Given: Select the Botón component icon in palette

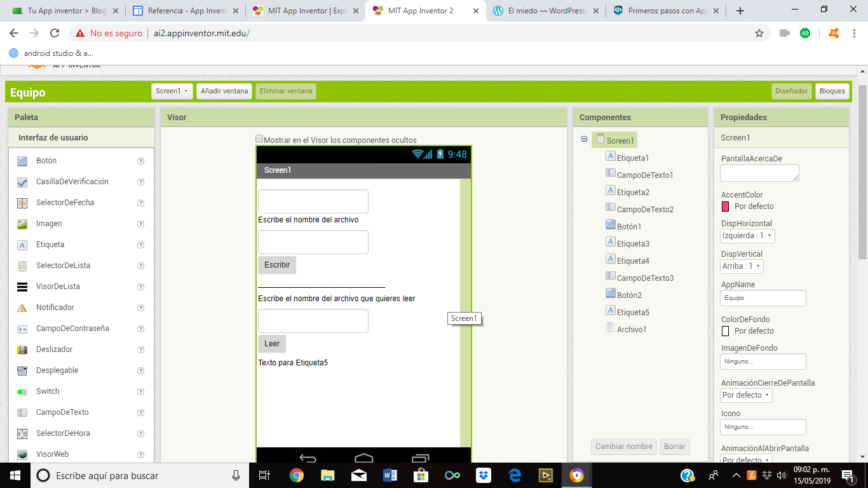Looking at the screenshot, I should coord(22,161).
